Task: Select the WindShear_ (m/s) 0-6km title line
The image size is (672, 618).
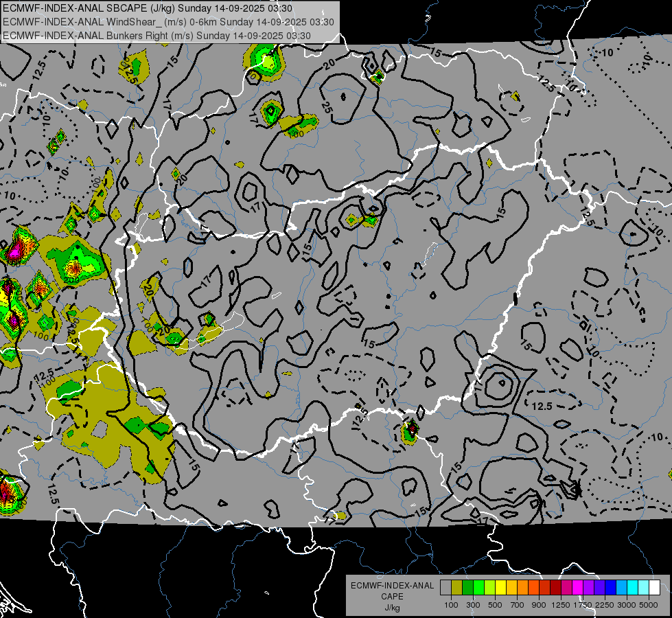Action: click(168, 22)
